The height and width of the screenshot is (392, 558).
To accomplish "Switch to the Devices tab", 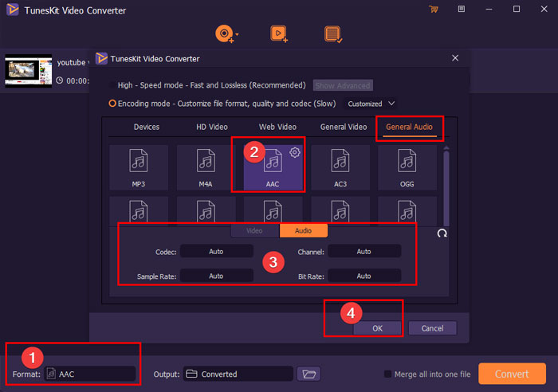I will [x=147, y=127].
